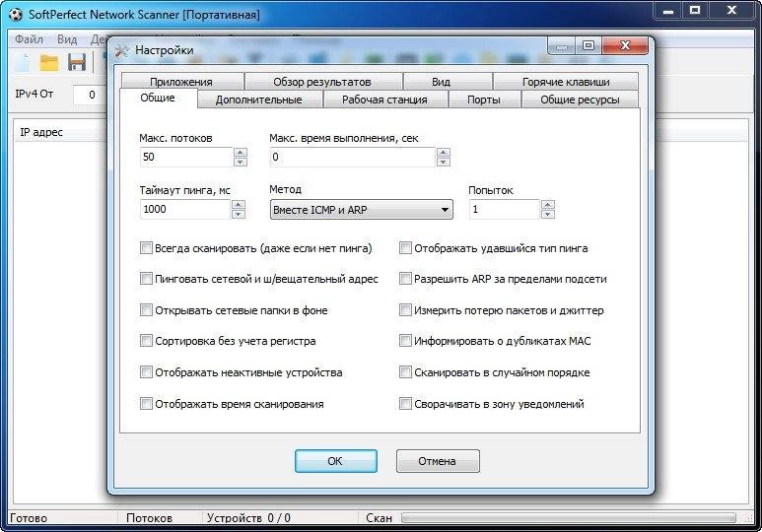Open the 'Рабочая станция' tab
Image resolution: width=762 pixels, height=532 pixels.
click(x=384, y=100)
